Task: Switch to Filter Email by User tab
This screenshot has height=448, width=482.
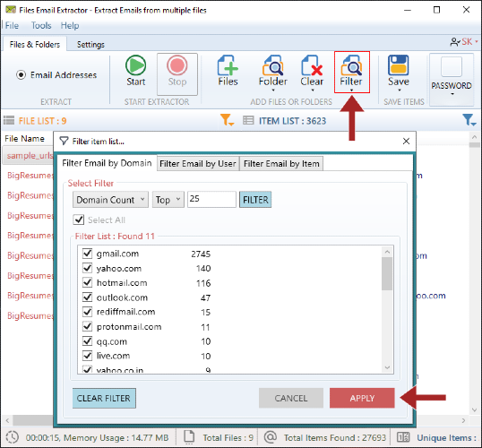Action: 198,164
